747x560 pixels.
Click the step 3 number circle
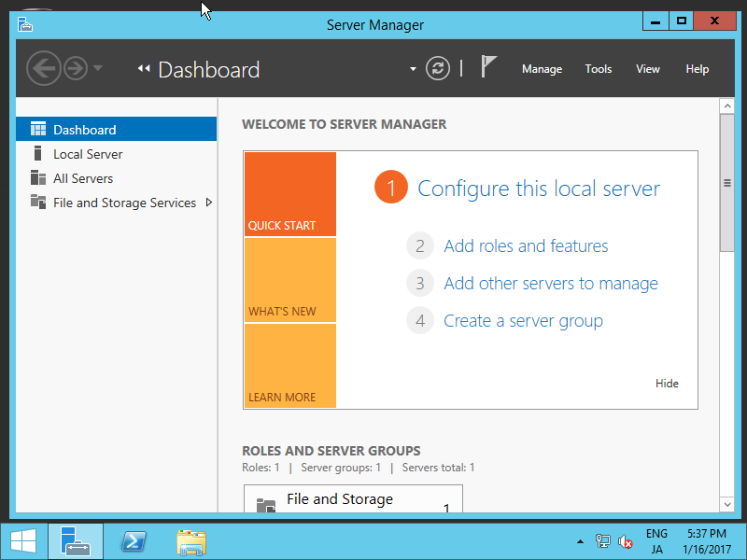(419, 284)
